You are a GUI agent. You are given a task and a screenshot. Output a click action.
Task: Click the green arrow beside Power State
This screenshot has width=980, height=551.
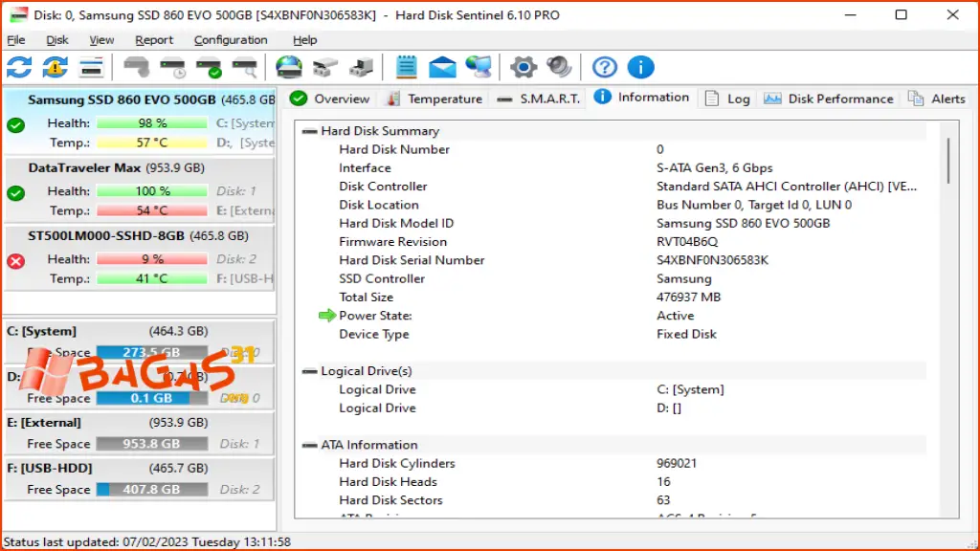pyautogui.click(x=327, y=316)
